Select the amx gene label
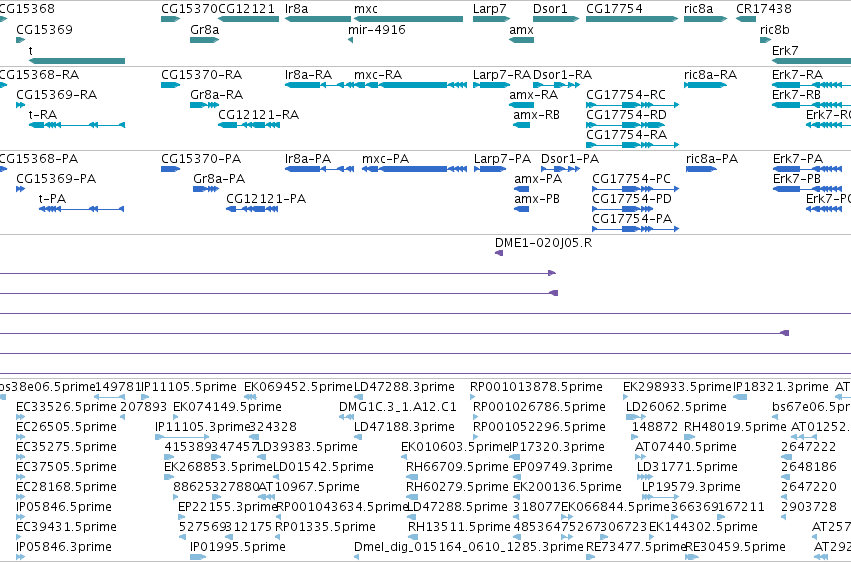 (522, 29)
